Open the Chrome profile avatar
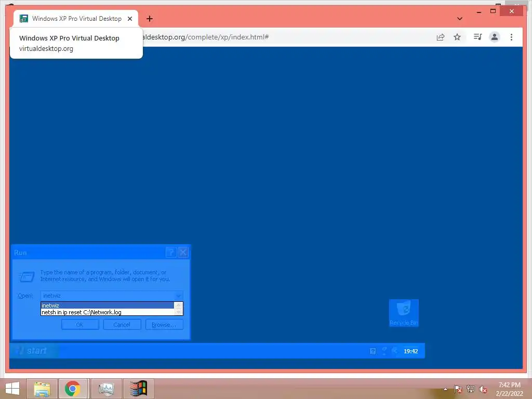 pyautogui.click(x=495, y=37)
